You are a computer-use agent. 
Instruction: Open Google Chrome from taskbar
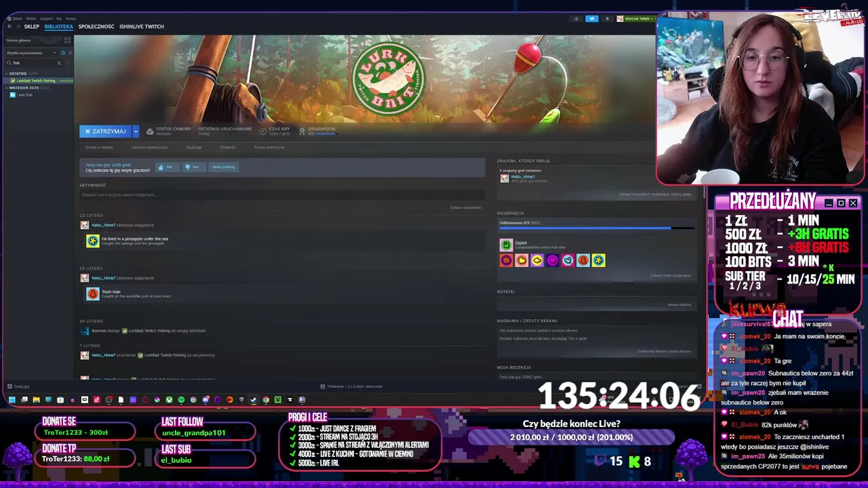[x=265, y=400]
